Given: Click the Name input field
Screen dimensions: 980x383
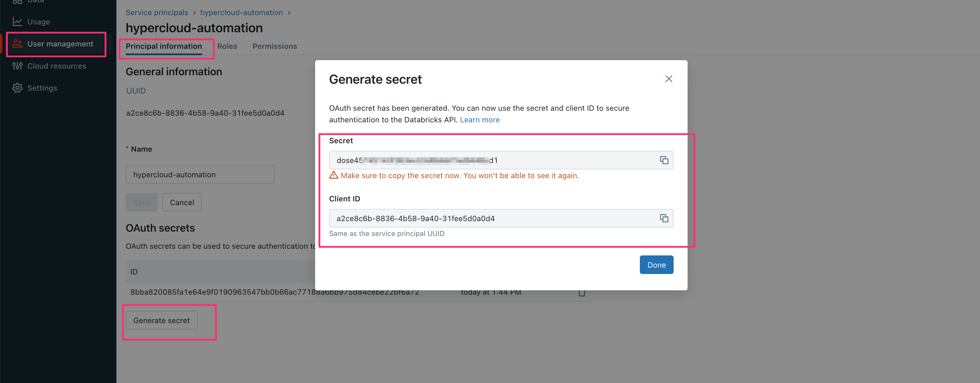Looking at the screenshot, I should [200, 174].
